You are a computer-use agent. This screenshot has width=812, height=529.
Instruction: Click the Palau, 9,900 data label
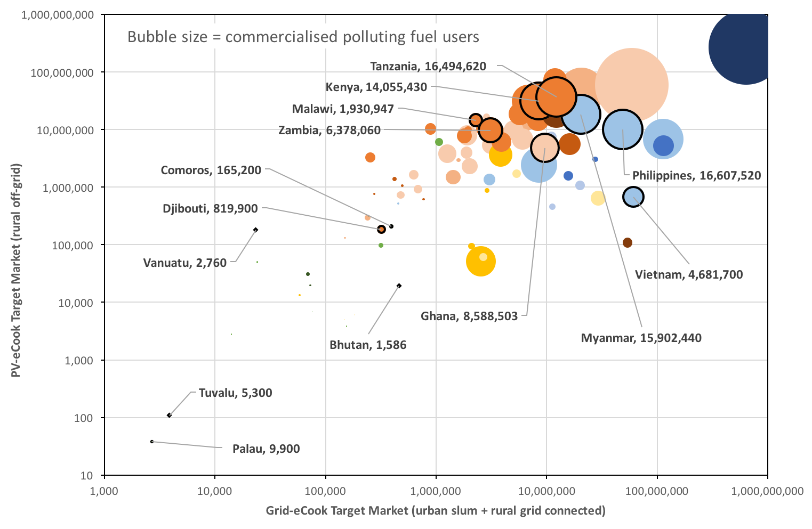tap(266, 449)
